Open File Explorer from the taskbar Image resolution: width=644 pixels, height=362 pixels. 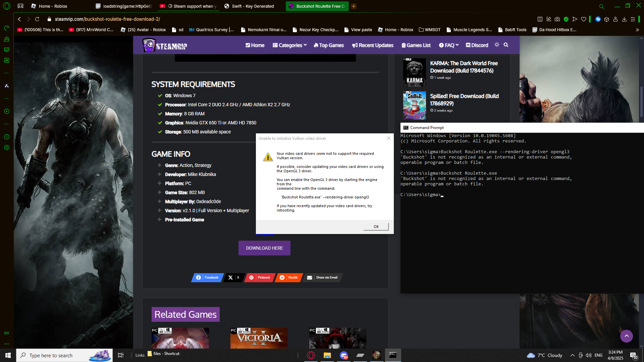(x=327, y=355)
